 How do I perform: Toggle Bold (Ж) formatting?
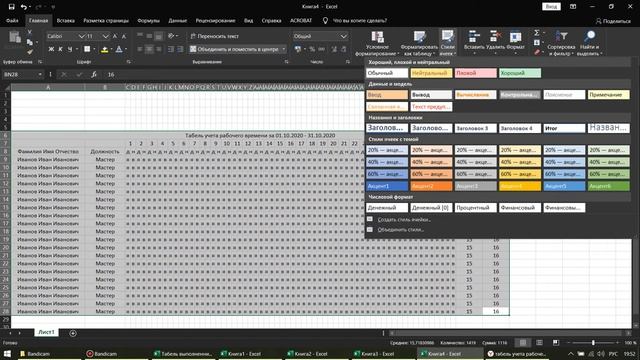tap(51, 49)
